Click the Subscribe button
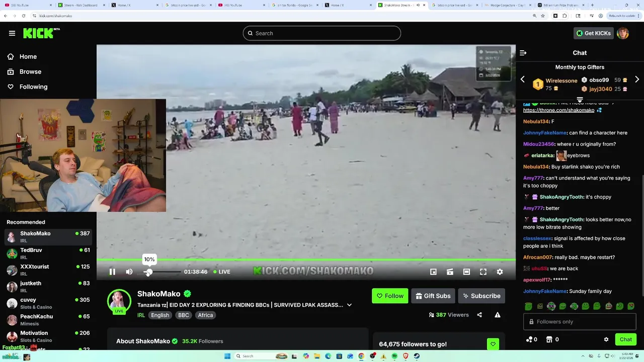The image size is (644, 362). click(481, 296)
